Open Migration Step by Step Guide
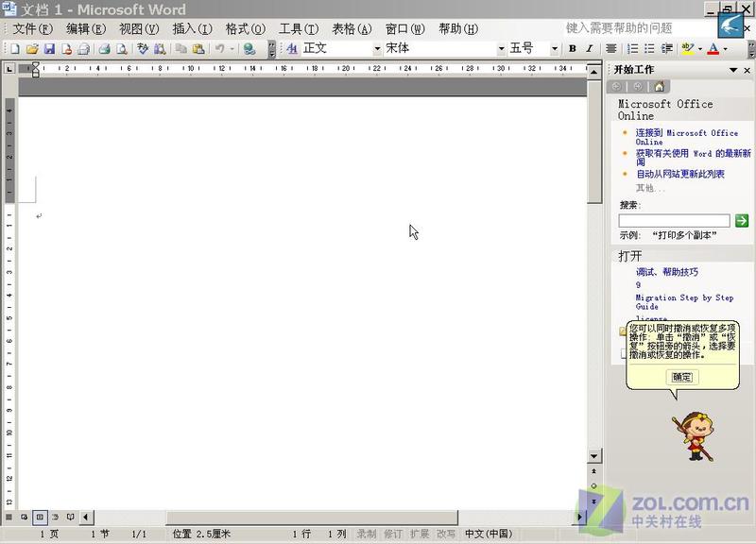This screenshot has height=544, width=756. coord(684,302)
